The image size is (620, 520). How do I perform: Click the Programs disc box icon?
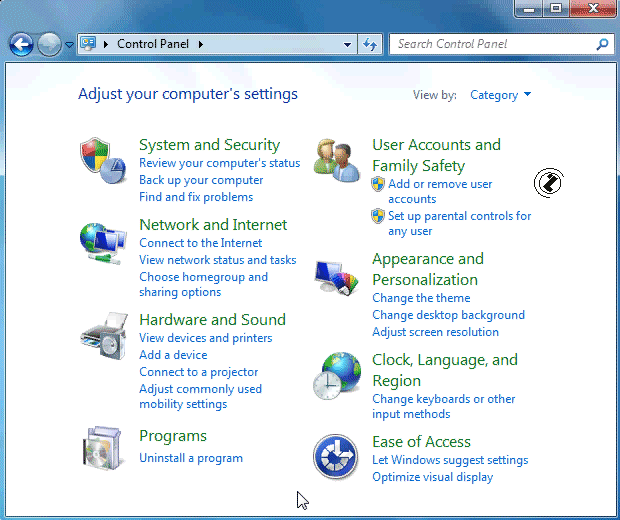click(x=103, y=448)
